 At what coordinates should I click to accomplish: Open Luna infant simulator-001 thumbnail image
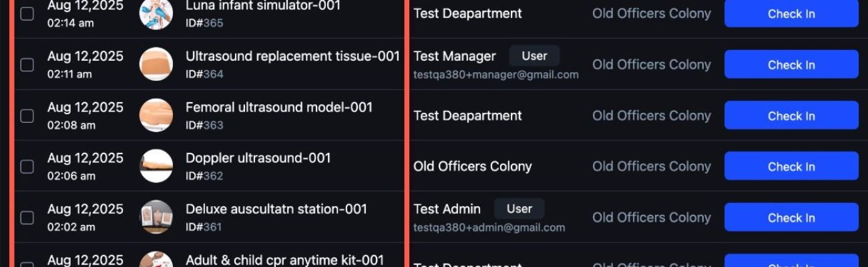[156, 13]
